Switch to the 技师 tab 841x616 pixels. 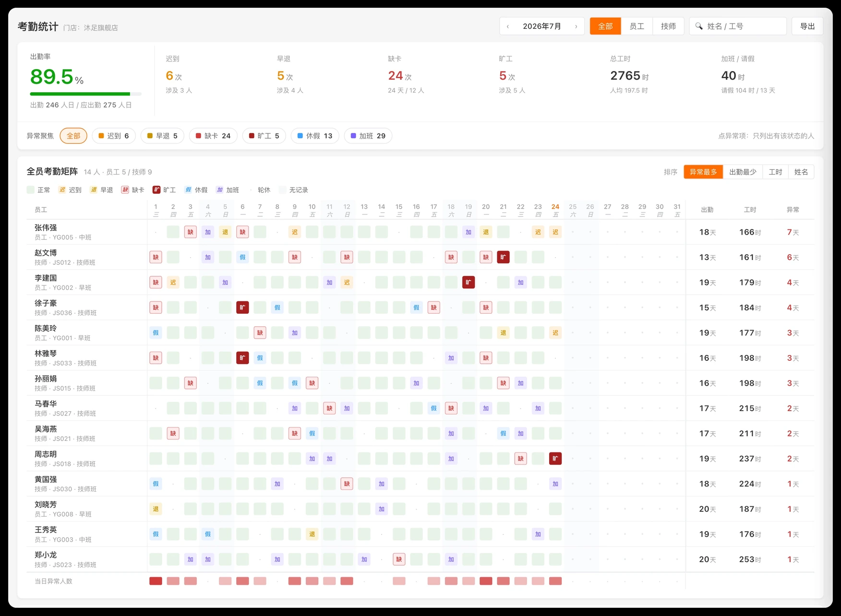point(668,26)
